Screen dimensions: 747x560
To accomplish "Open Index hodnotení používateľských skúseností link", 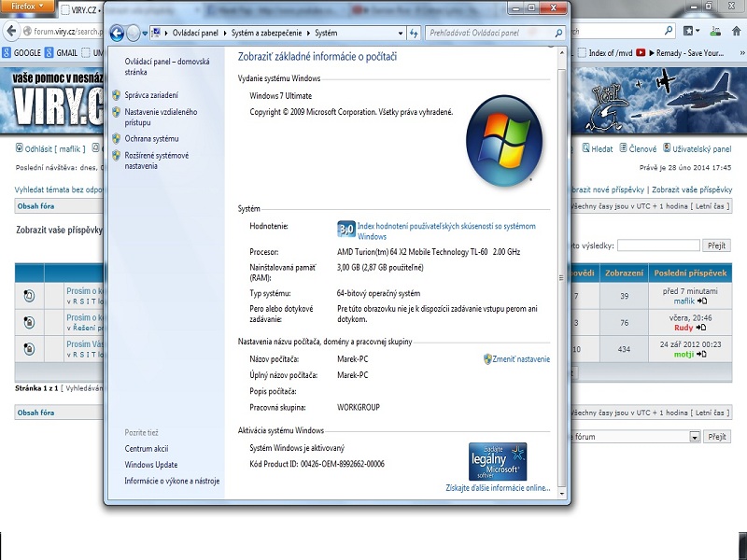I will coord(446,231).
